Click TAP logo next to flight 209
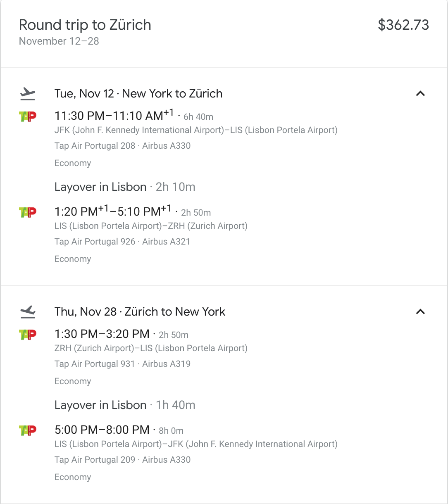Image resolution: width=448 pixels, height=504 pixels. tap(28, 430)
